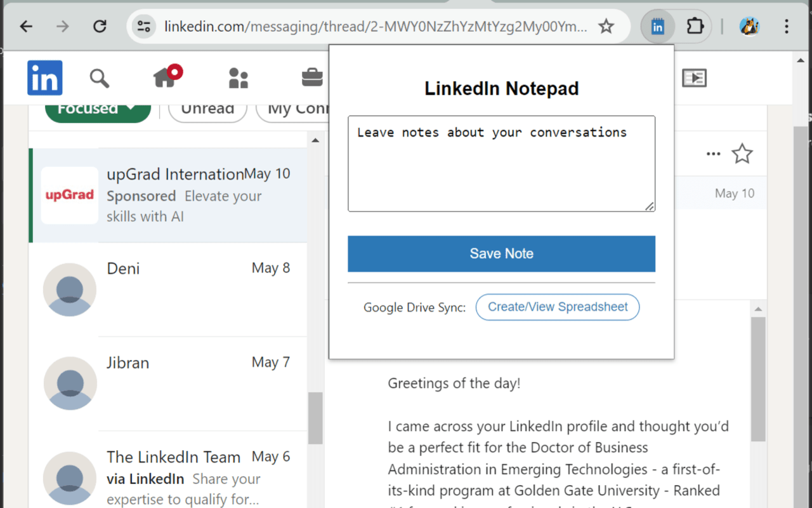Select the Unread filter tab
Image resolution: width=812 pixels, height=508 pixels.
click(x=207, y=109)
